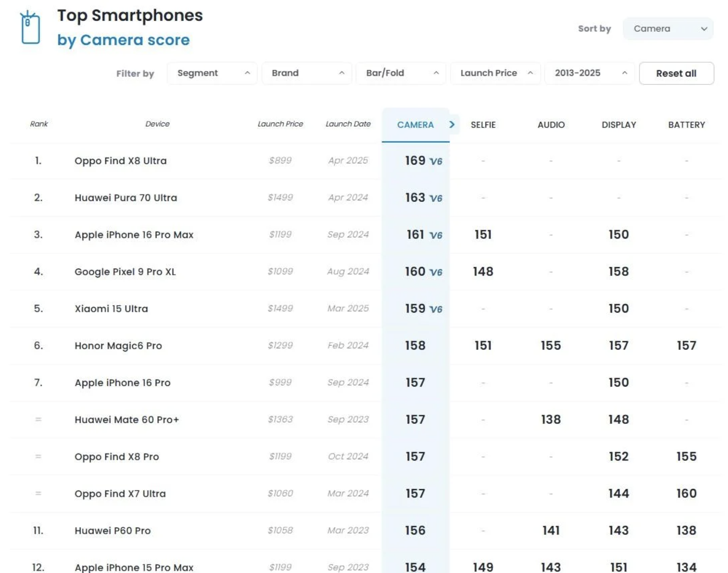Select the BATTERY column header
728x573 pixels.
(686, 125)
